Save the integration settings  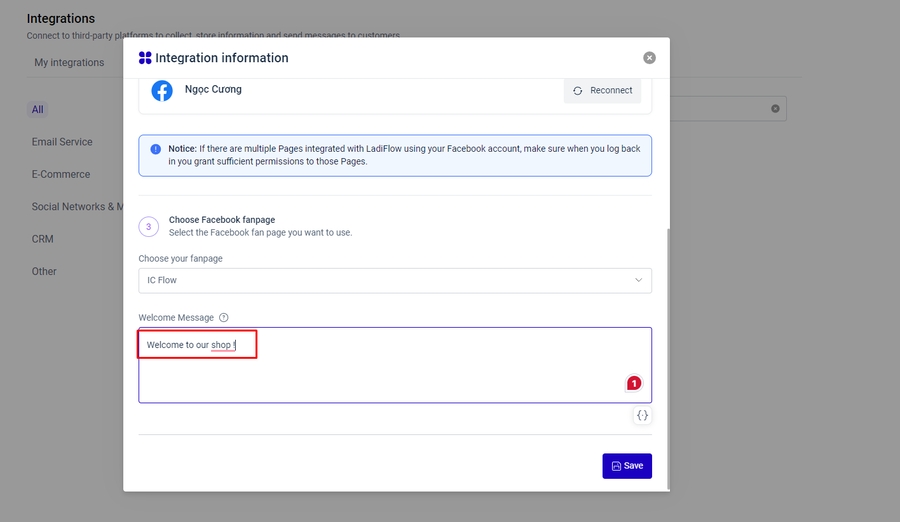tap(627, 466)
